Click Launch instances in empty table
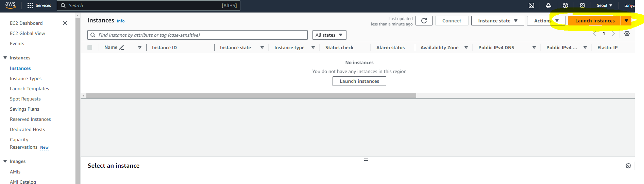The height and width of the screenshot is (184, 644). coord(359,81)
